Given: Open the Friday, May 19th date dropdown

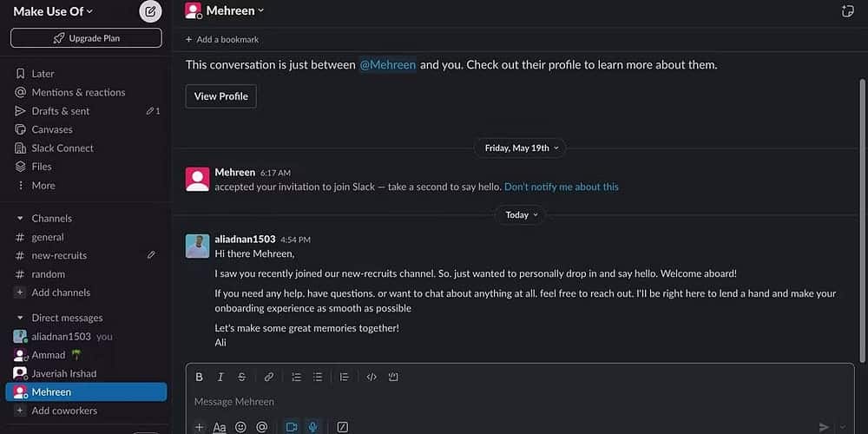Looking at the screenshot, I should (521, 148).
